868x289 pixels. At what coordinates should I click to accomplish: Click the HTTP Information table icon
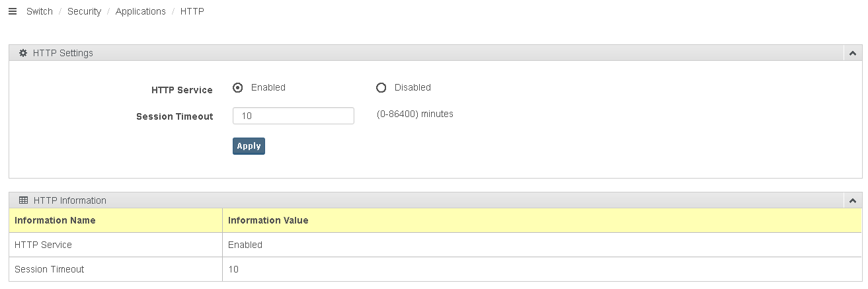pos(23,200)
